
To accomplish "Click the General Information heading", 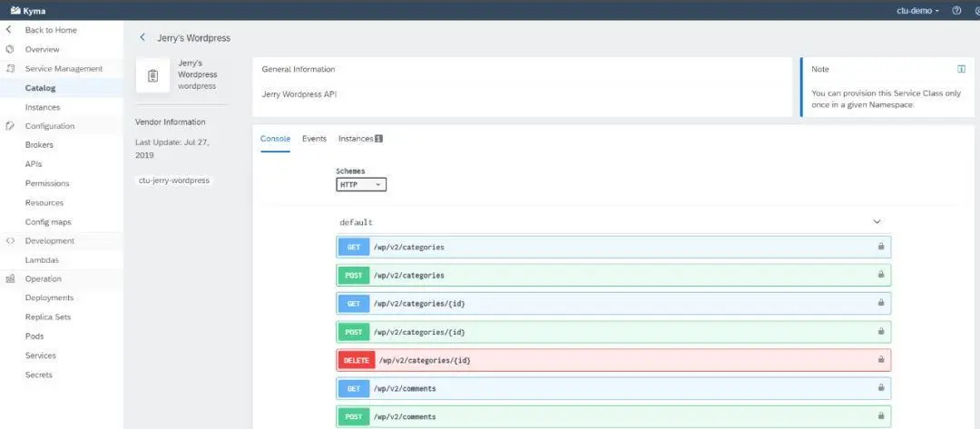I will click(x=299, y=69).
